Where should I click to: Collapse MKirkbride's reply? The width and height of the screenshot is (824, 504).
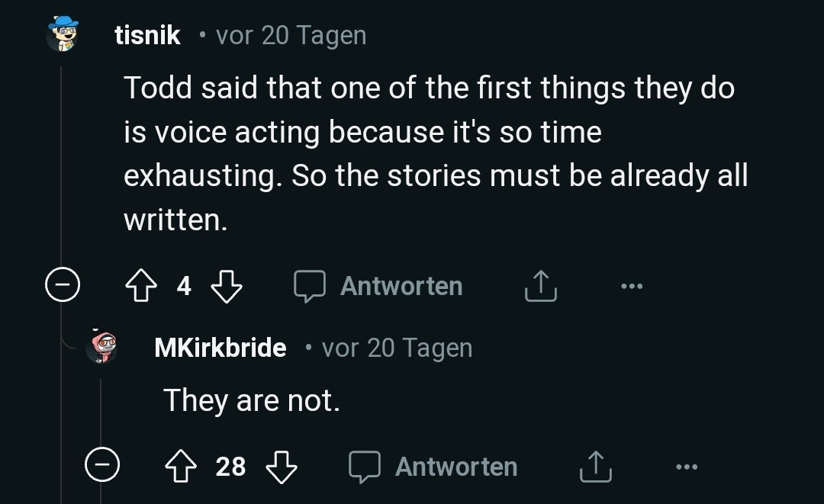(x=102, y=467)
